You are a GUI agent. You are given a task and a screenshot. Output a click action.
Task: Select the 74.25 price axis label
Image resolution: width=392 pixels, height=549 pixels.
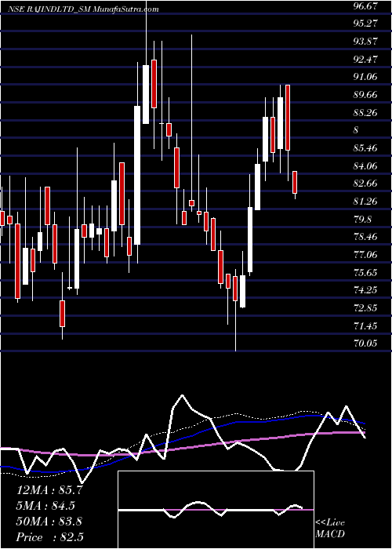pyautogui.click(x=366, y=290)
